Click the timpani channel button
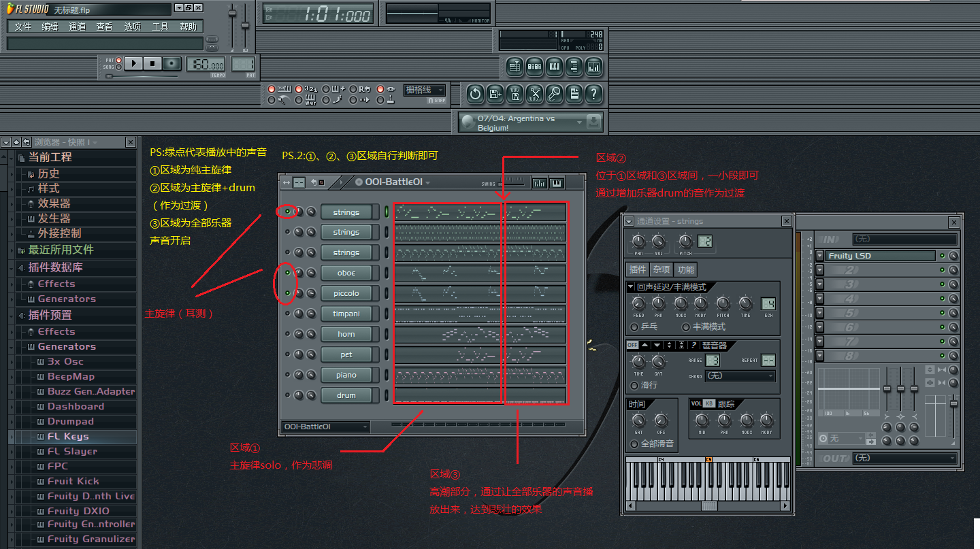The width and height of the screenshot is (980, 549). pyautogui.click(x=346, y=314)
